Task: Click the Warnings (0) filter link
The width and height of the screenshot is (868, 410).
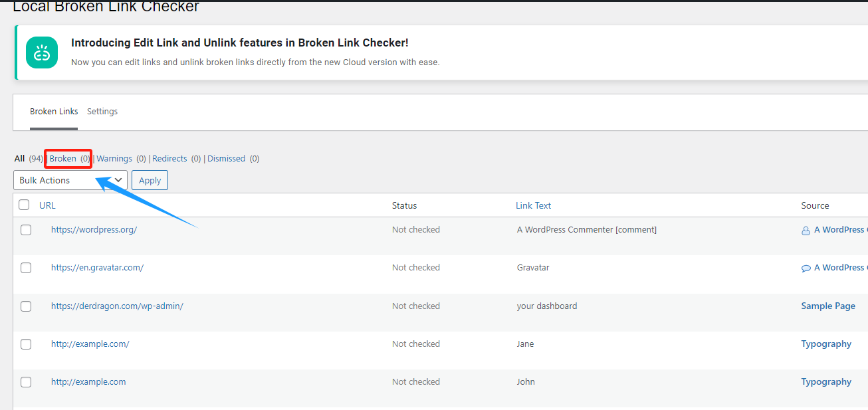Action: click(114, 158)
